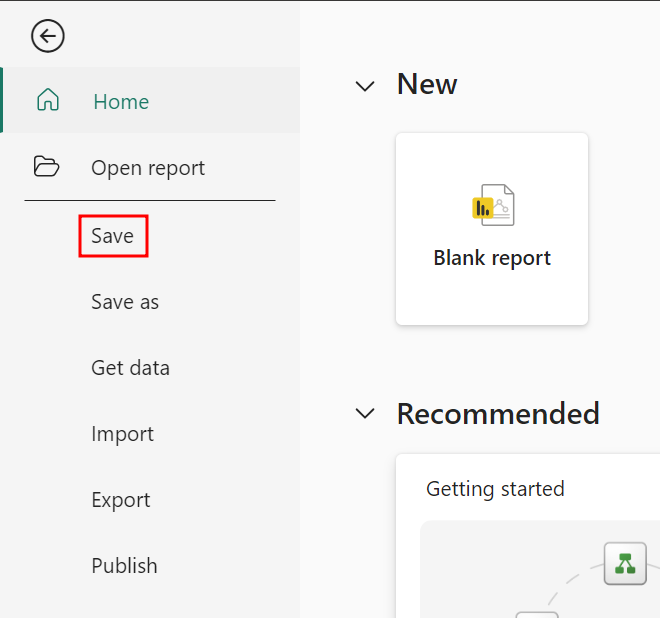The height and width of the screenshot is (618, 660).
Task: Open the Getting started card
Action: tap(527, 536)
